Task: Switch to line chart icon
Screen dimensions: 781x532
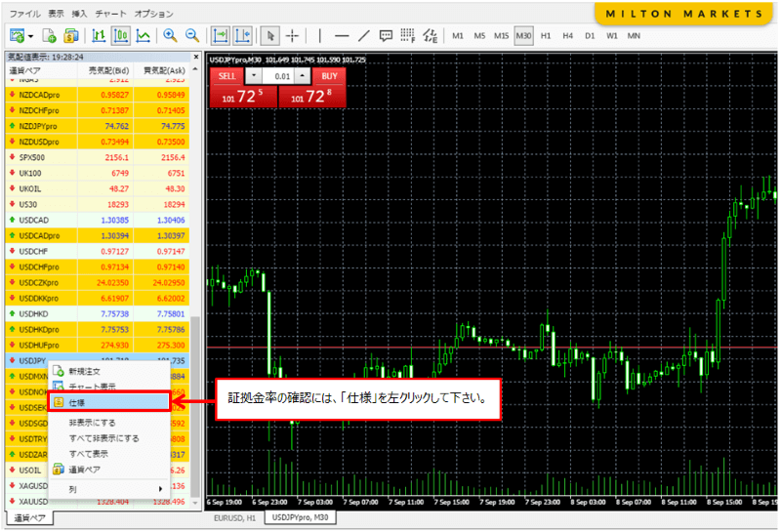Action: pyautogui.click(x=144, y=36)
